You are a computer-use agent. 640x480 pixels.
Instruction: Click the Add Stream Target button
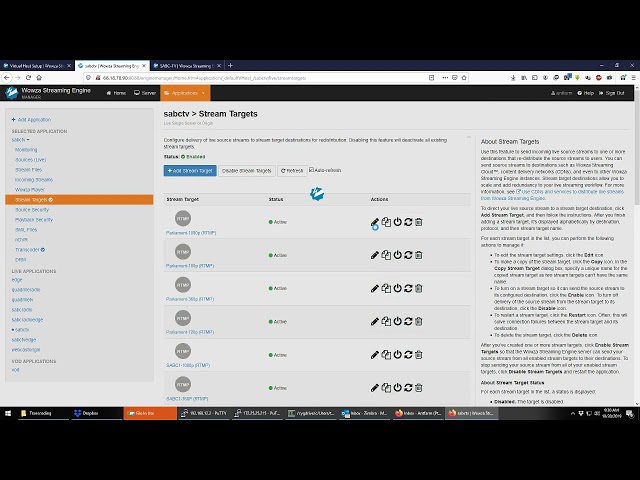coord(190,171)
